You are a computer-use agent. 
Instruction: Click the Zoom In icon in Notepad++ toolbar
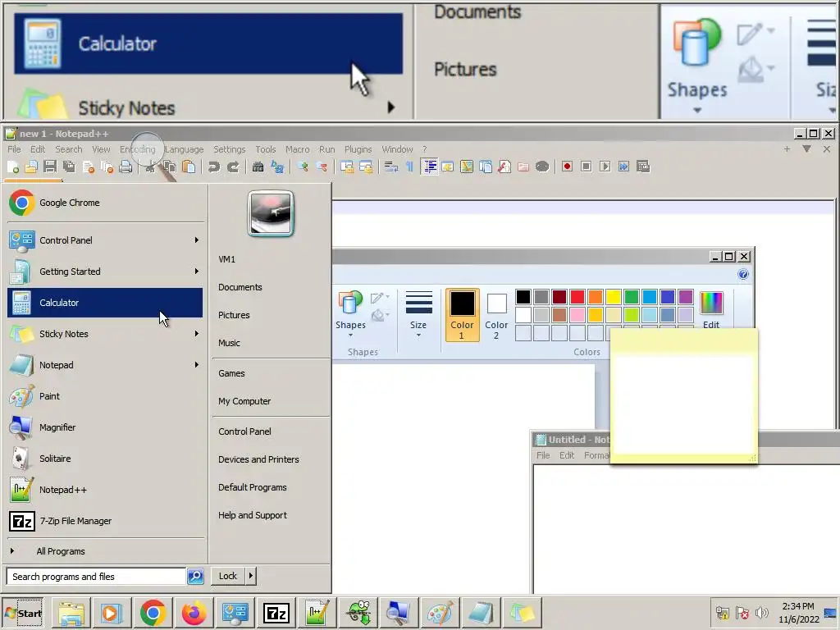[303, 167]
